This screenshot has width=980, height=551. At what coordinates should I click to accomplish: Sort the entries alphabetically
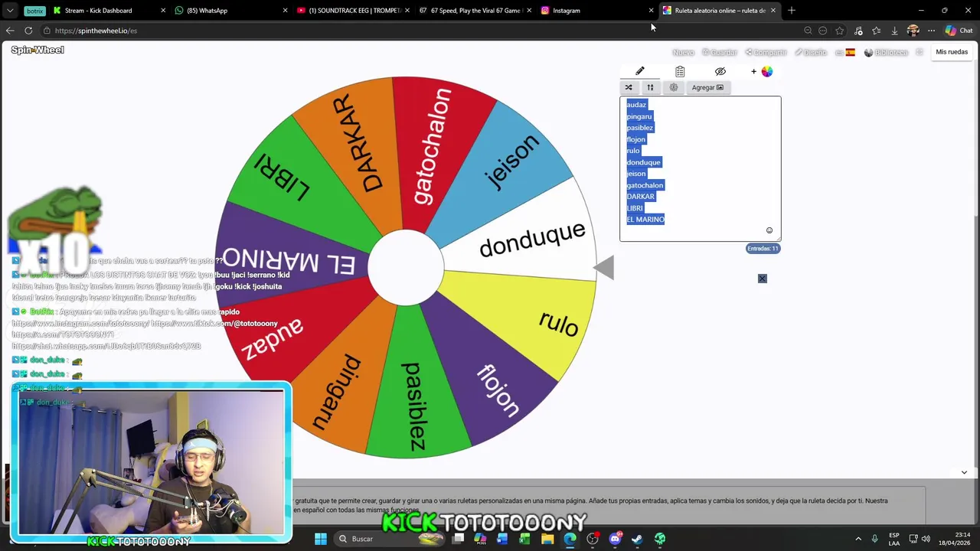(650, 87)
